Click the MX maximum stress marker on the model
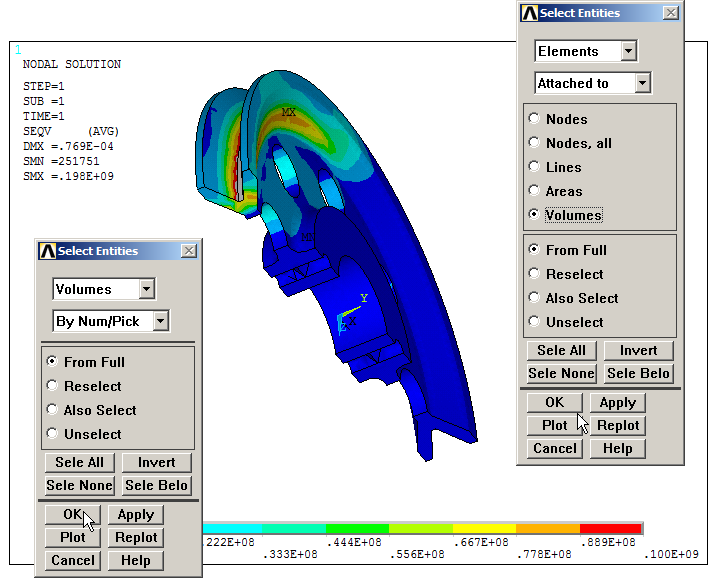 [x=288, y=112]
